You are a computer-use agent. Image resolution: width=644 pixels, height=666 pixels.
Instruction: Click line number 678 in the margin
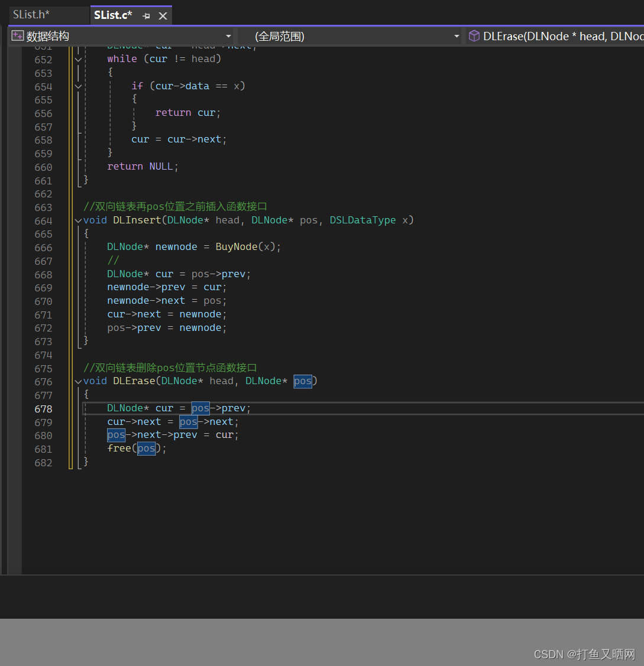pos(43,409)
